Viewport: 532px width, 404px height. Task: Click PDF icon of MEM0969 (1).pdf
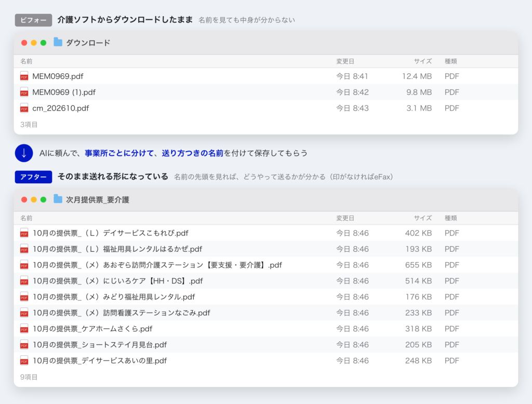[x=24, y=92]
